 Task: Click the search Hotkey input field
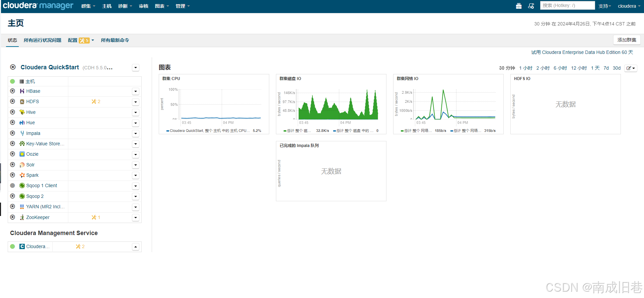point(568,5)
